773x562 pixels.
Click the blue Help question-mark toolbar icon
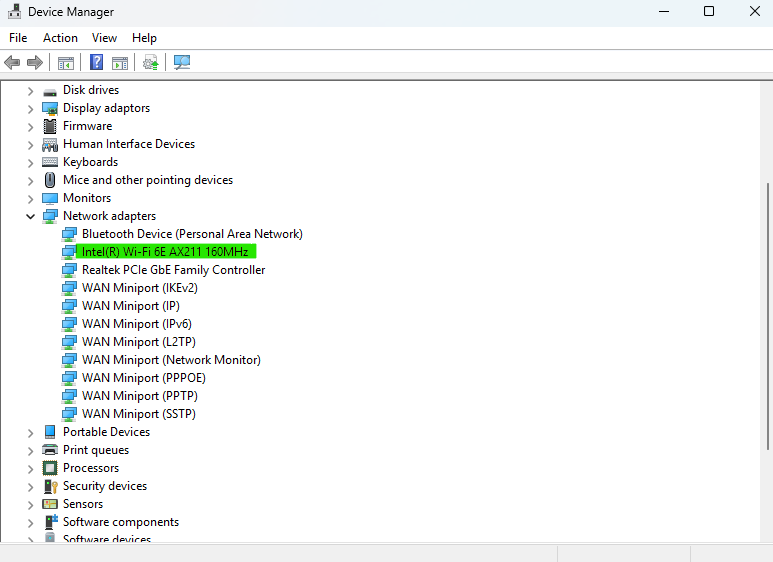click(x=97, y=62)
